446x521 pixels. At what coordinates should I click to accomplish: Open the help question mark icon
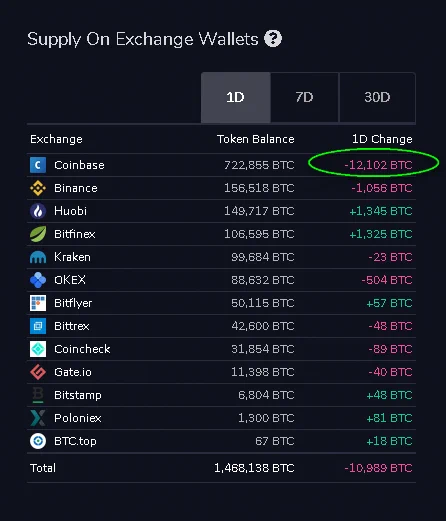point(273,39)
